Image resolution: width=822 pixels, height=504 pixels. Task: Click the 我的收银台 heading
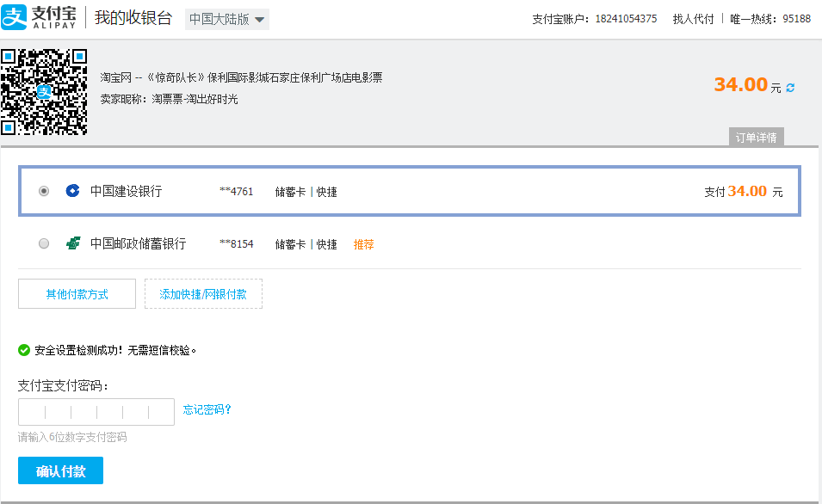133,18
